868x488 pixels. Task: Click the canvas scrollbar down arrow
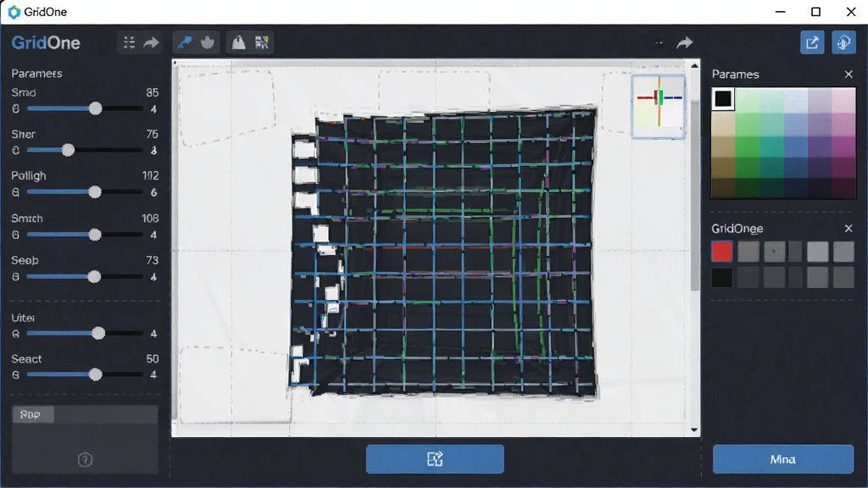[694, 430]
